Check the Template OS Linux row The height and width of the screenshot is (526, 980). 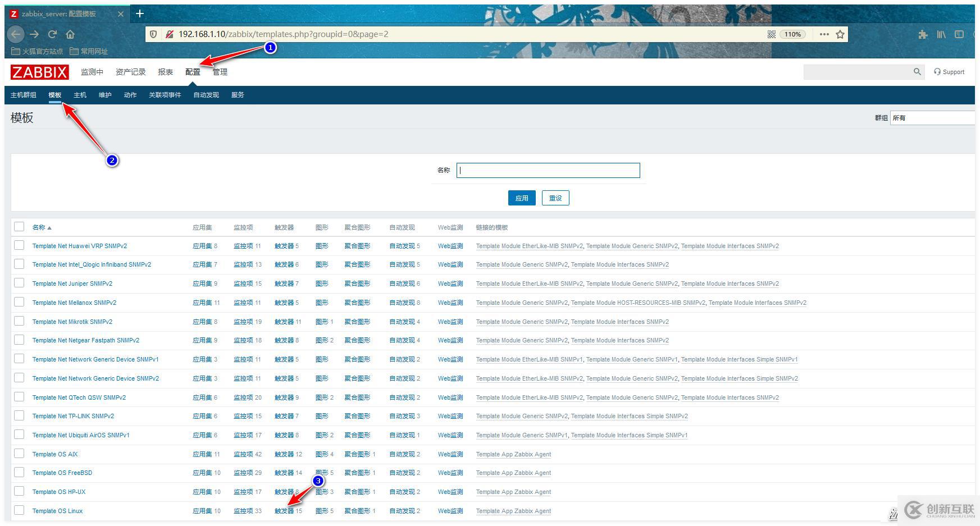(x=19, y=510)
